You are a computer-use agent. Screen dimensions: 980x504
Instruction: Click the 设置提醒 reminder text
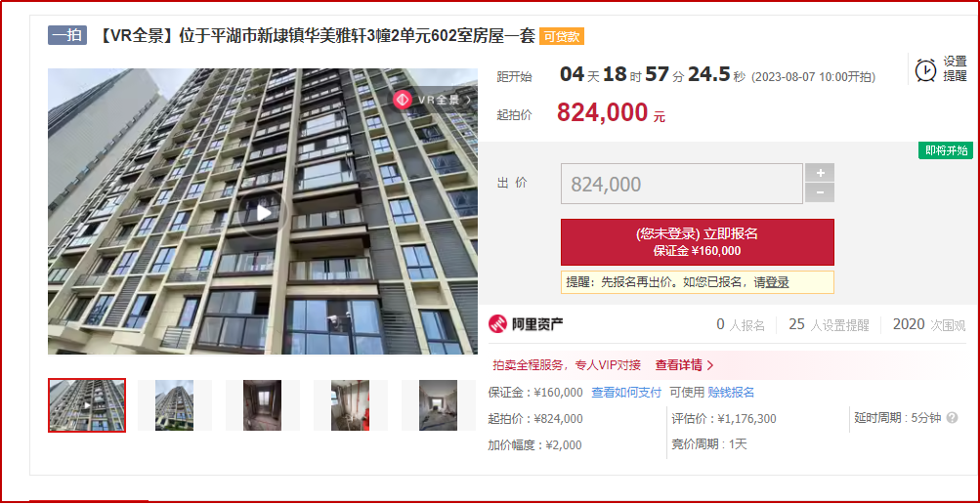point(955,68)
